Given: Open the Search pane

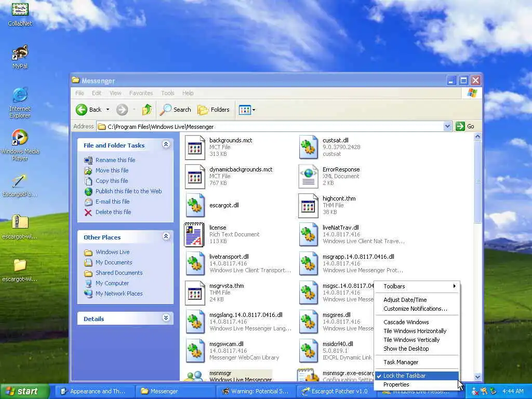Looking at the screenshot, I should 176,110.
